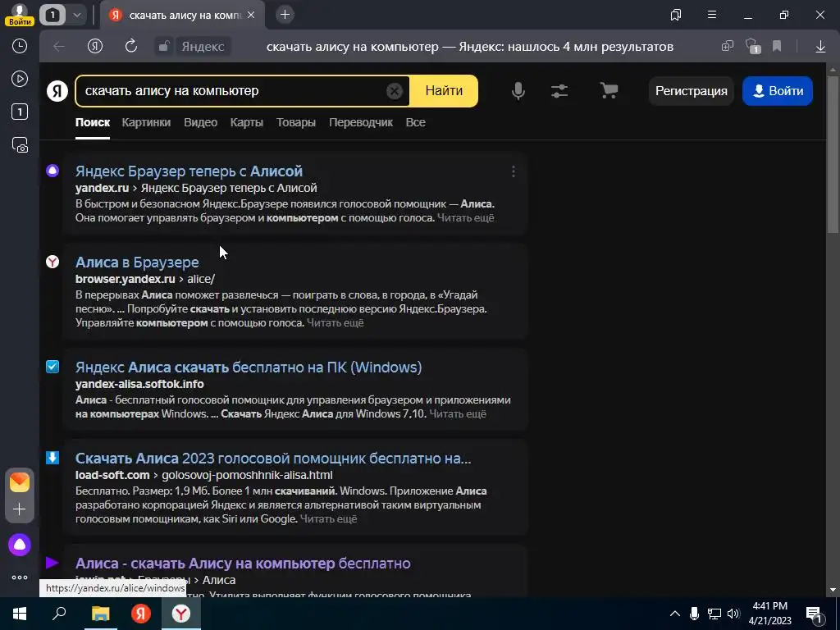Click the Yandex Я logo beside search
840x630 pixels.
(57, 90)
